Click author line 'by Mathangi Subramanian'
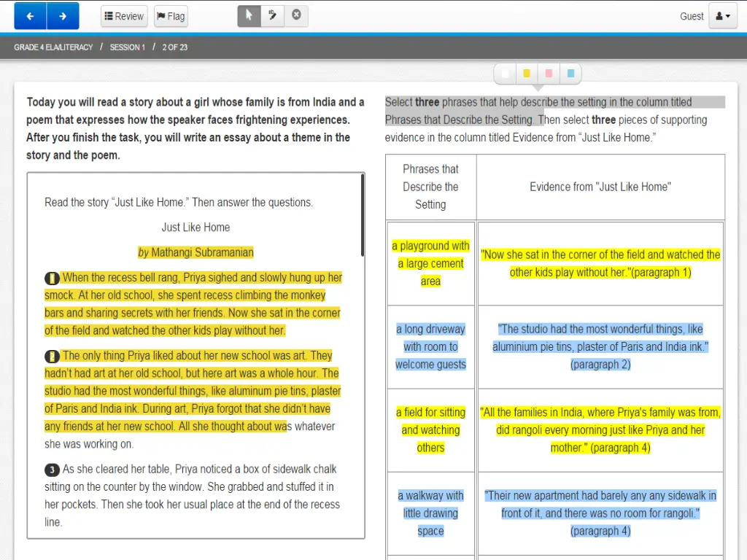This screenshot has width=747, height=560. point(196,252)
